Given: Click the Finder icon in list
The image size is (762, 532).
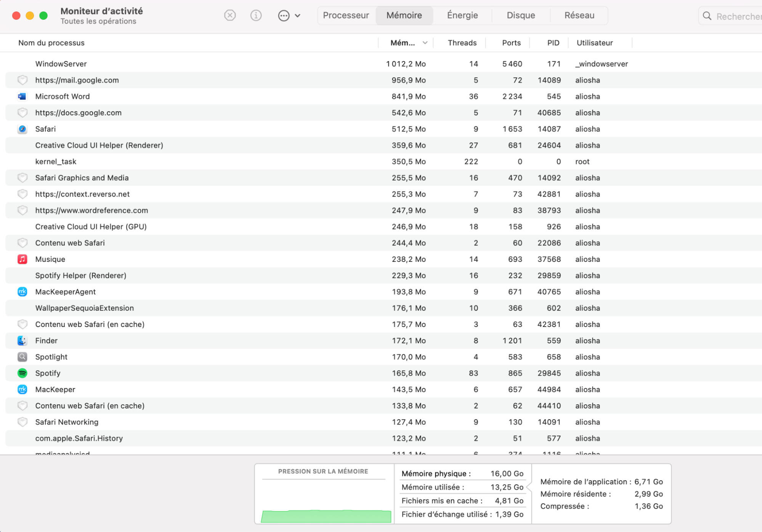Looking at the screenshot, I should pyautogui.click(x=22, y=341).
